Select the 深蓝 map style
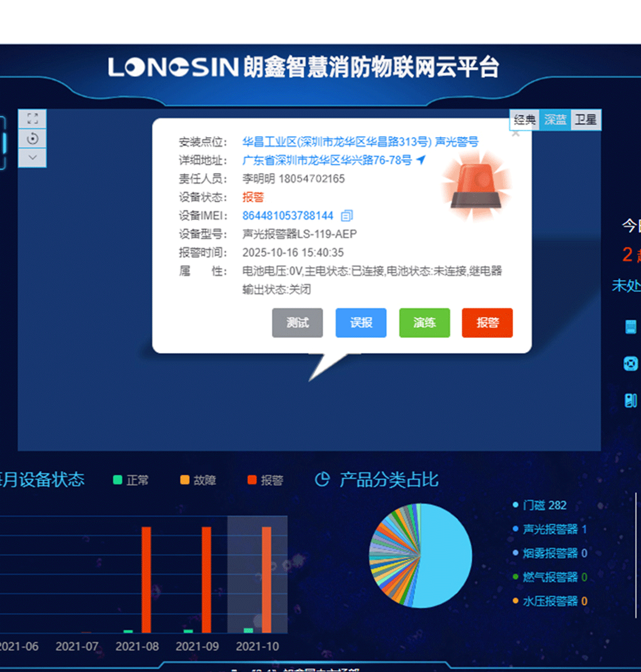 tap(555, 120)
